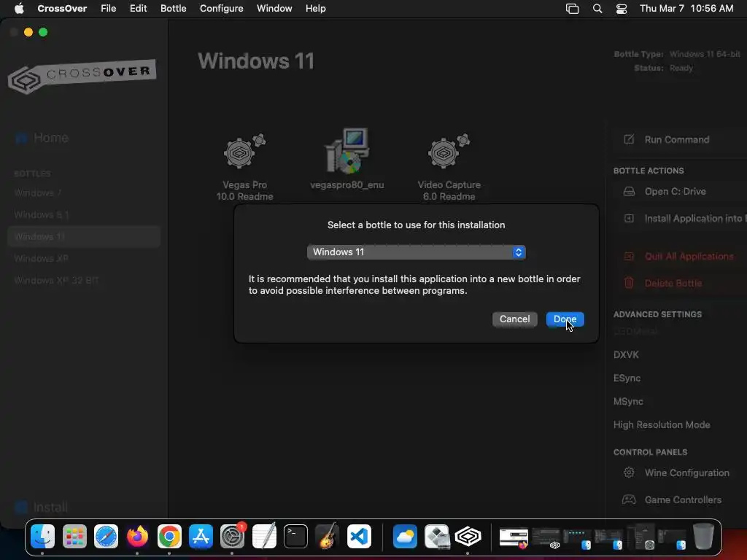
Task: Click Done in the bottle dialog
Action: point(565,319)
